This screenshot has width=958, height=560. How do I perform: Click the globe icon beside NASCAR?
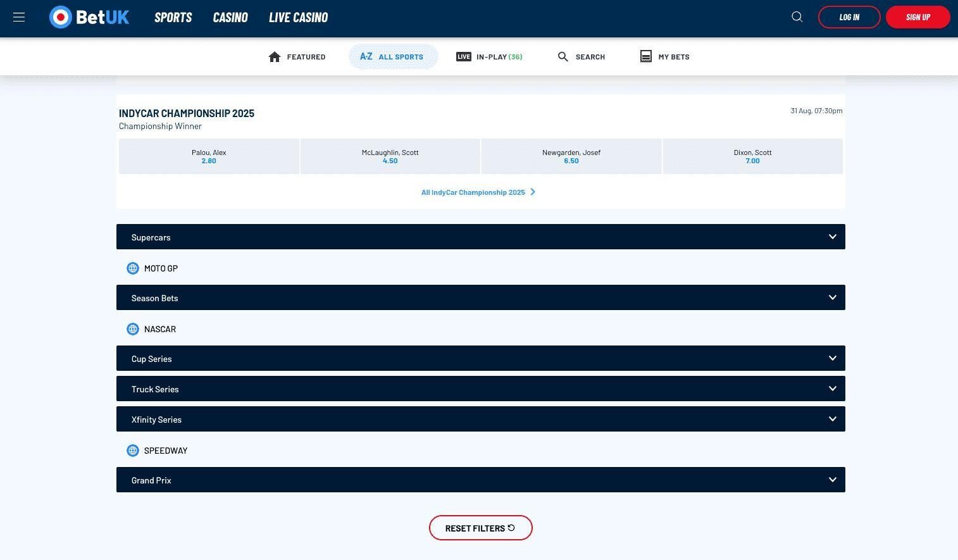tap(133, 329)
